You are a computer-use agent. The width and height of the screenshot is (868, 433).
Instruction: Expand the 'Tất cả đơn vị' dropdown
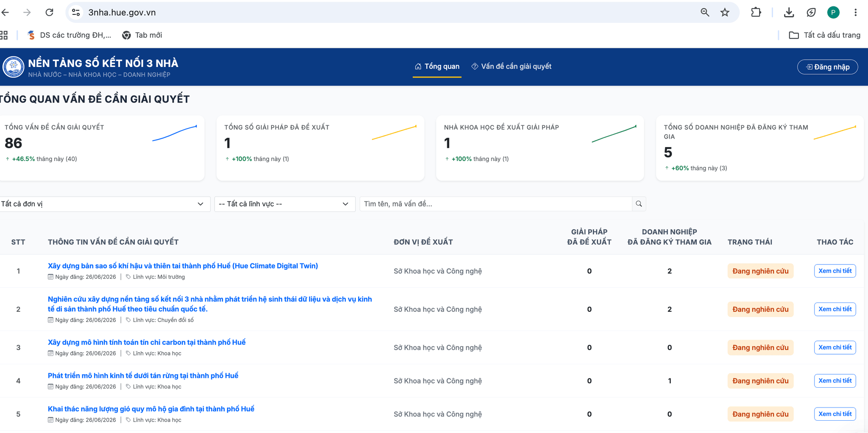[x=104, y=204]
